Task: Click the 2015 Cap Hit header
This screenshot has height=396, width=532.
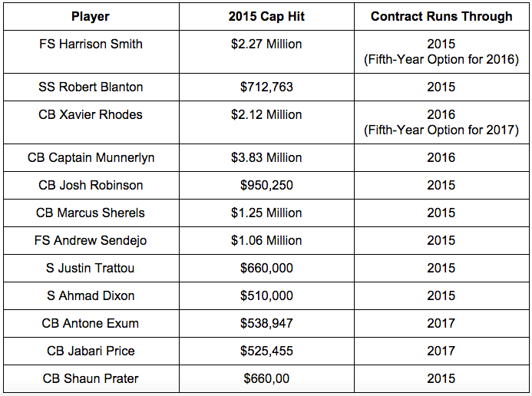Action: (x=266, y=17)
